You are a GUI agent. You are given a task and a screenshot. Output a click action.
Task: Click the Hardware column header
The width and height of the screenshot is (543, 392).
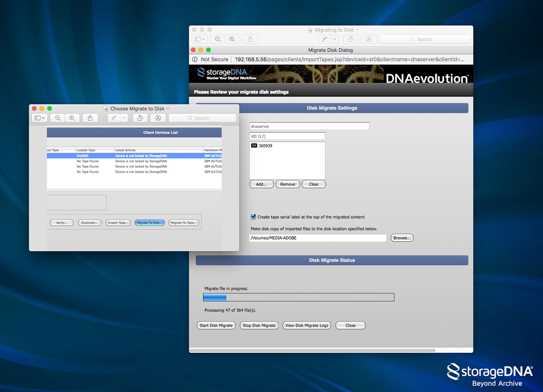click(212, 150)
